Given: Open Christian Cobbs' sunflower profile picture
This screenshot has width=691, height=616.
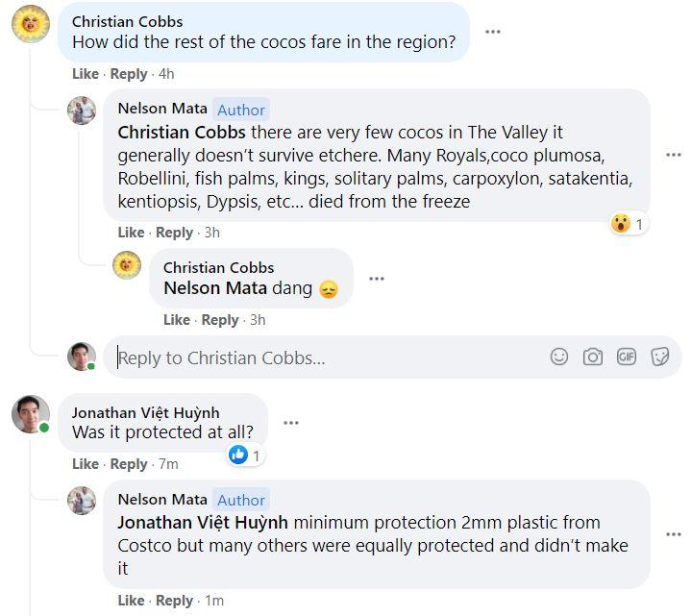Looking at the screenshot, I should click(x=30, y=23).
